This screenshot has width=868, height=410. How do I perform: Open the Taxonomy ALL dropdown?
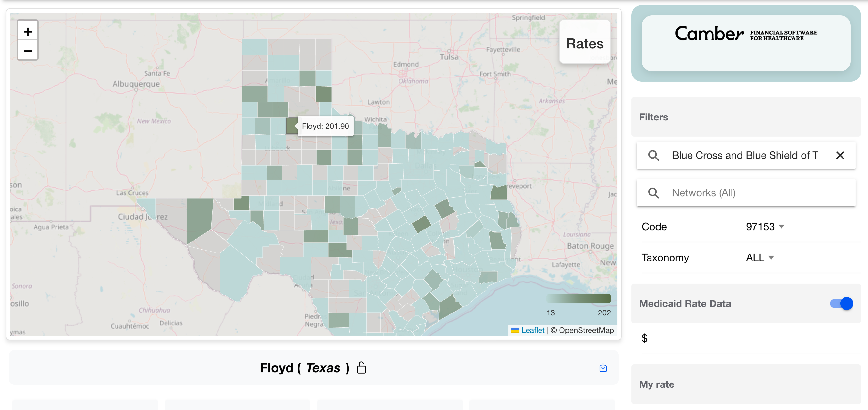pos(760,258)
